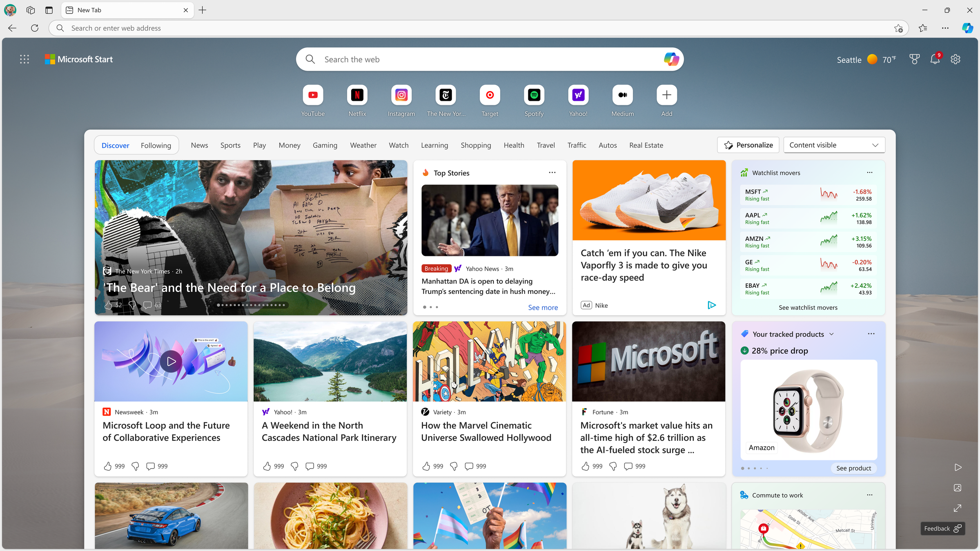
Task: Open tracked products more options menu
Action: 871,334
